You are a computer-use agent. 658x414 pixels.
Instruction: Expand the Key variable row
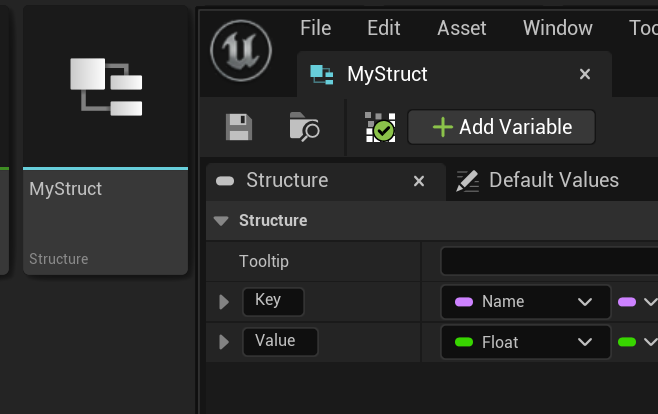(x=224, y=301)
